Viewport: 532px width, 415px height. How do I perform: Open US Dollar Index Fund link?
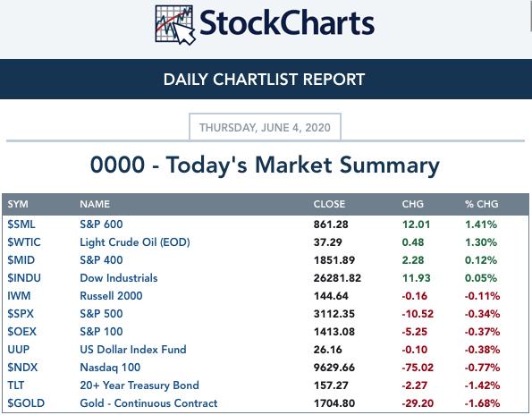pos(133,350)
